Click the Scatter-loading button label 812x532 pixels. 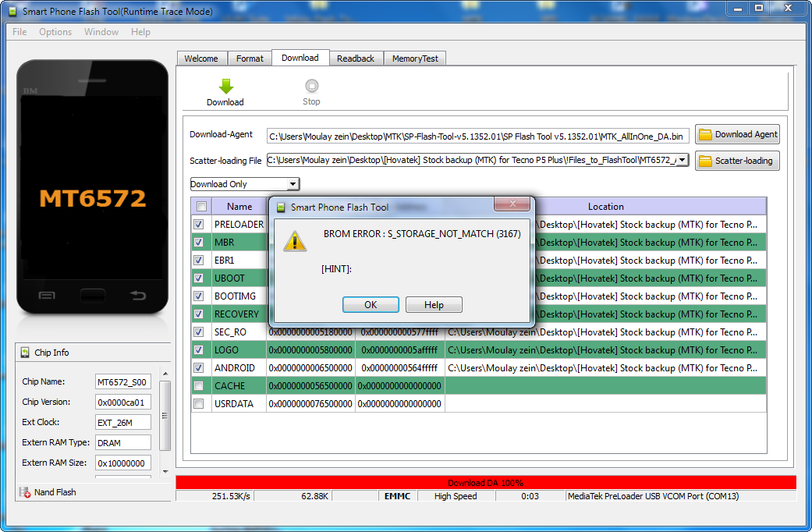[743, 161]
